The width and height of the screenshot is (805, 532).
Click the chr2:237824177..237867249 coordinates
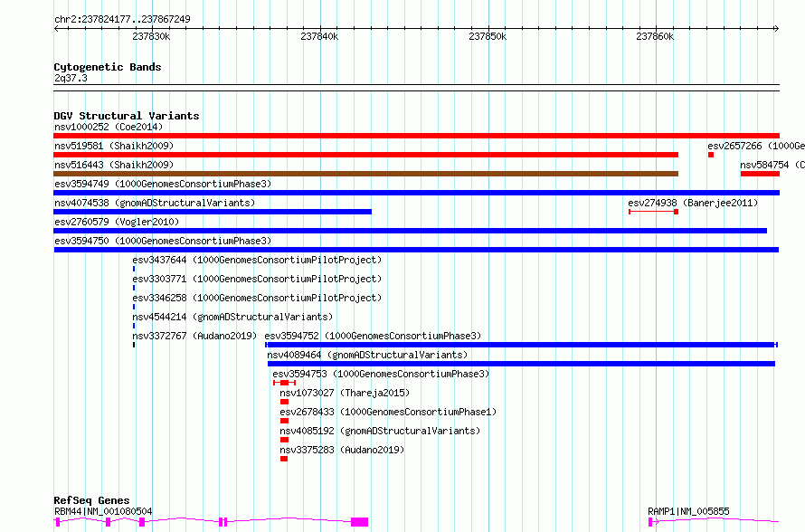(122, 19)
